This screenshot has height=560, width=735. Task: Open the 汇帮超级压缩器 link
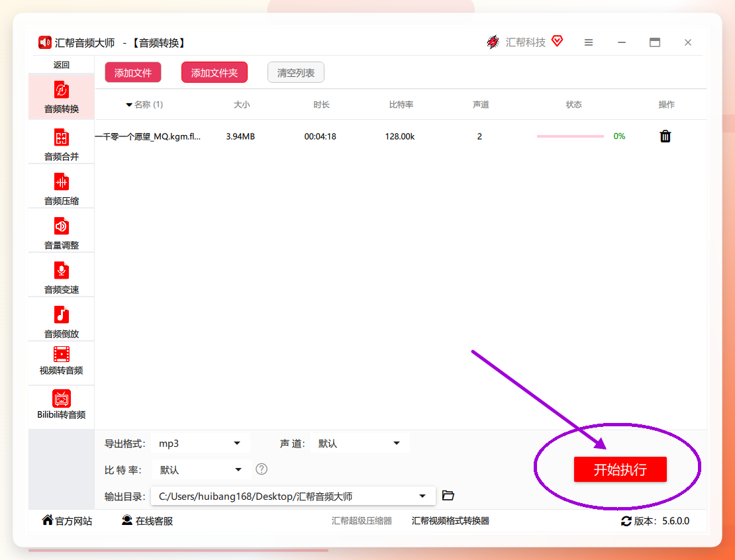(x=362, y=521)
